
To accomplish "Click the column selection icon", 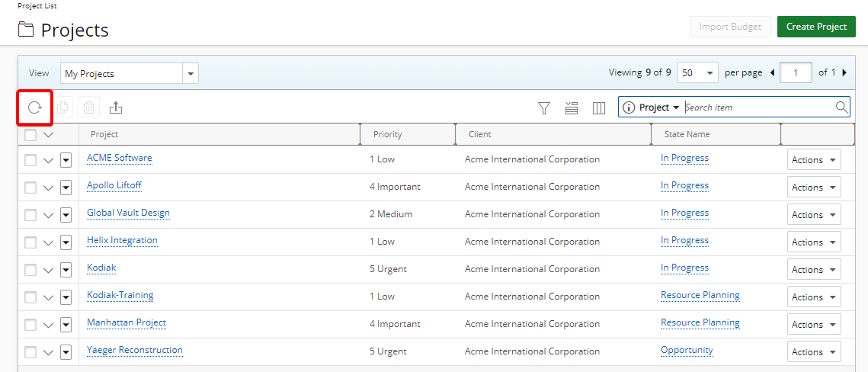I will pos(599,108).
